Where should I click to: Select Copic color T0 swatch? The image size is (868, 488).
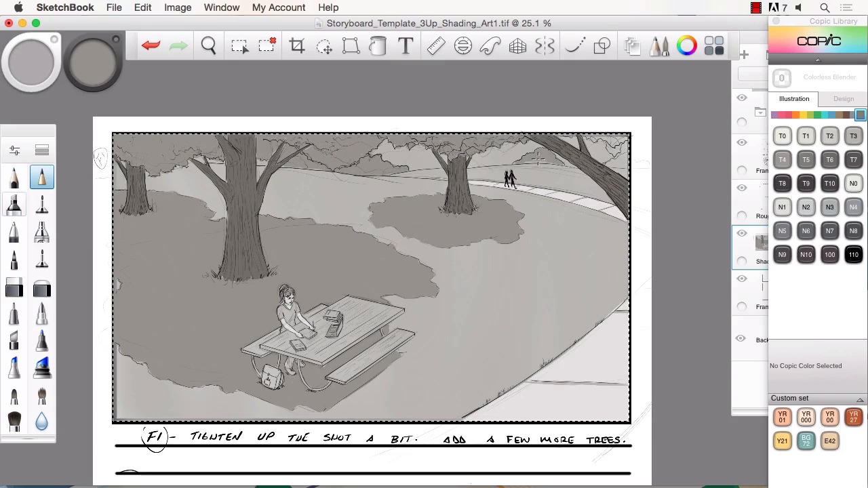pos(782,136)
